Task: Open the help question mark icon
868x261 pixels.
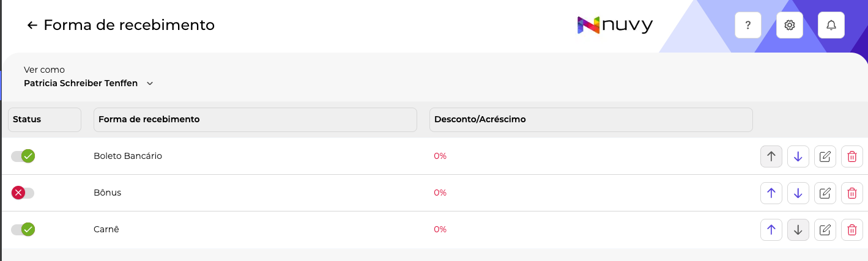Action: [747, 25]
